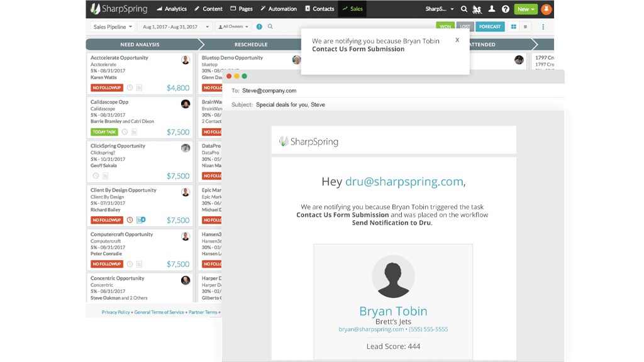This screenshot has width=644, height=362.
Task: Click the Subject field in the email window
Action: [x=394, y=105]
